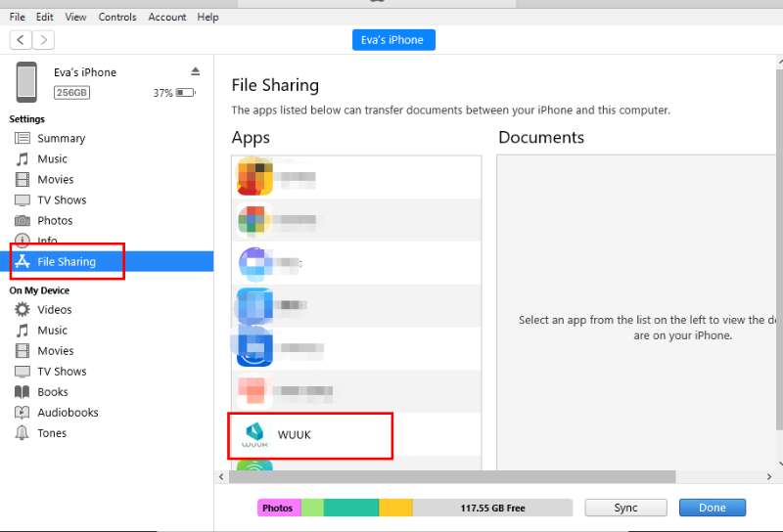Click the right scroll arrow of horizontal scrollbar
The width and height of the screenshot is (783, 532).
pyautogui.click(x=769, y=476)
